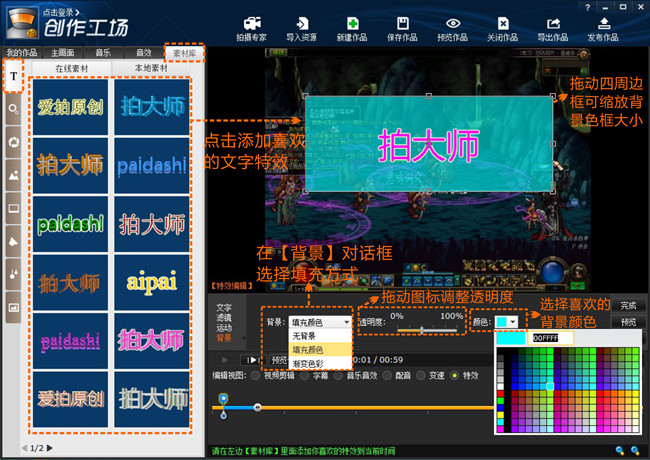
Task: Switch to the 素材库 tab
Action: 185,53
